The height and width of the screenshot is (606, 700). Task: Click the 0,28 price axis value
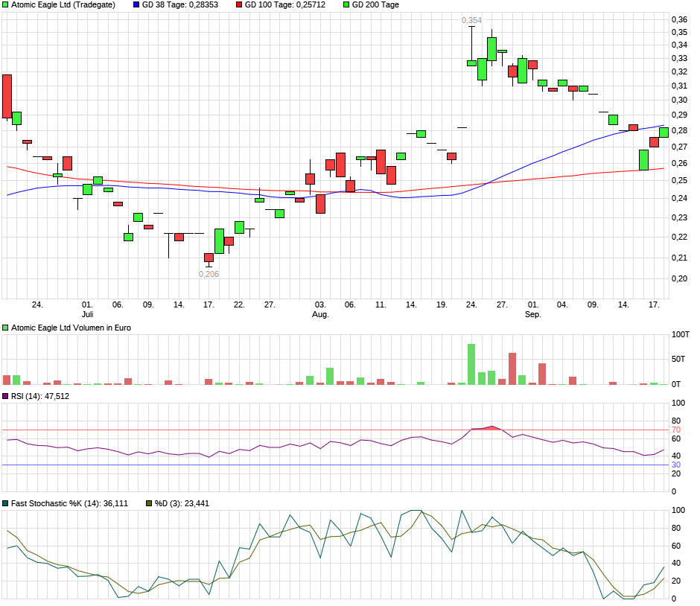(x=679, y=131)
